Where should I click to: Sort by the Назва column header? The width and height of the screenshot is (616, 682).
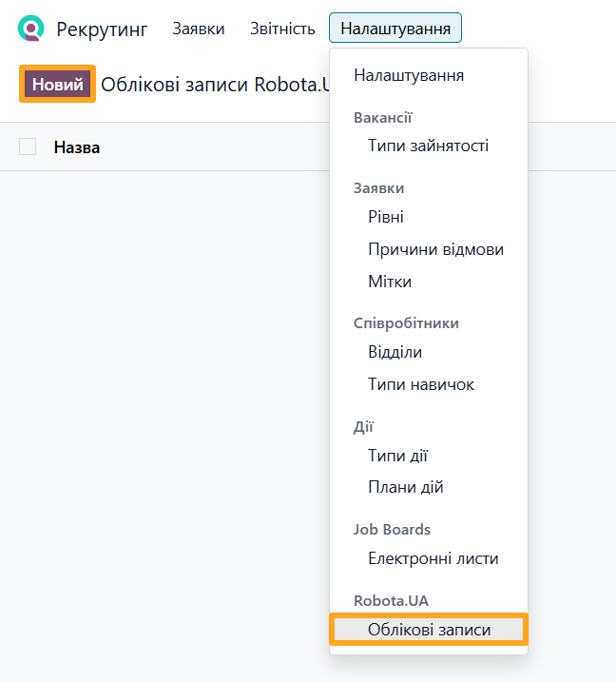[77, 147]
